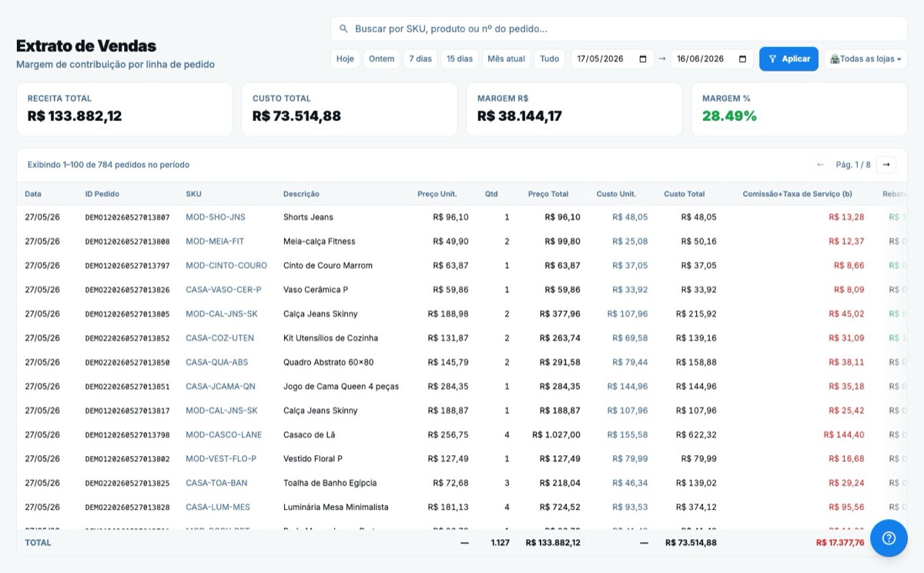This screenshot has width=924, height=573.
Task: Choose the Mês atual range
Action: (506, 59)
